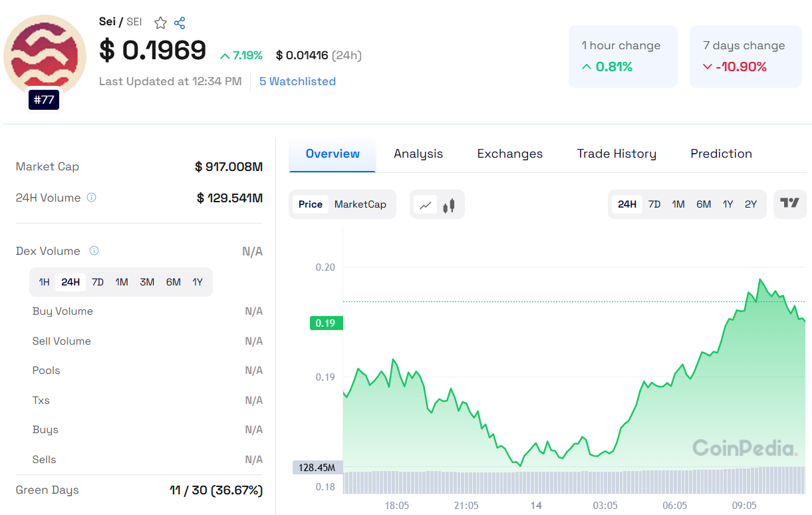Click the $ 0.1969 price
The image size is (812, 515).
click(153, 51)
